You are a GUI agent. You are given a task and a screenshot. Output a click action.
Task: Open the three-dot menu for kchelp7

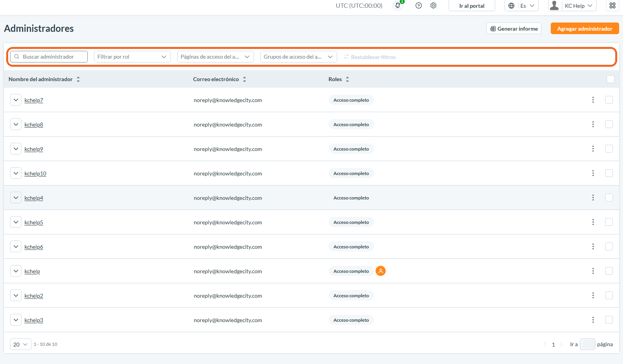point(593,100)
